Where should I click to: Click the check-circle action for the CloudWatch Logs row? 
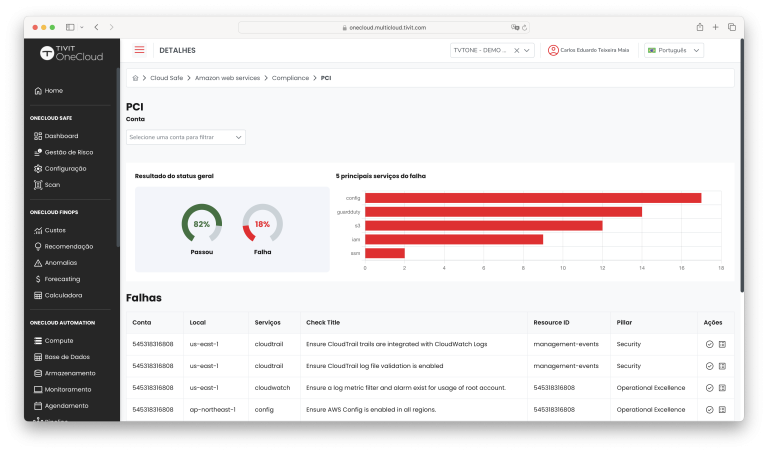coord(709,343)
